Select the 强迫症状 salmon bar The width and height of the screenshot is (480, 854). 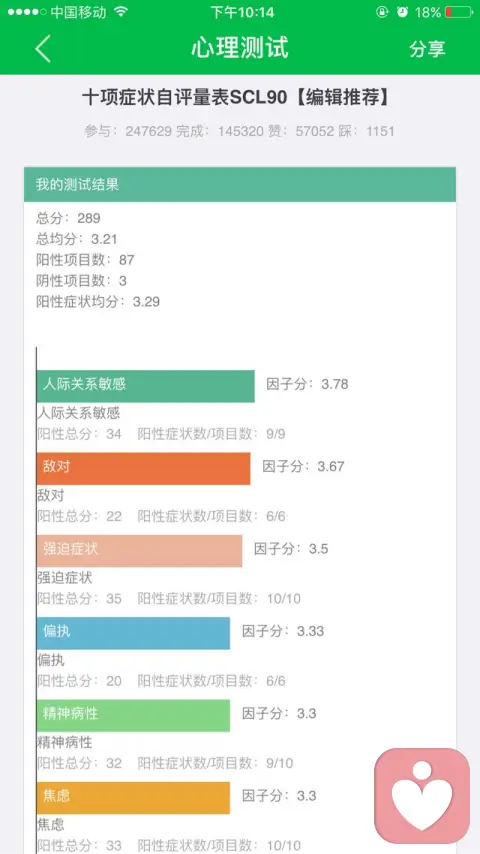coord(139,551)
